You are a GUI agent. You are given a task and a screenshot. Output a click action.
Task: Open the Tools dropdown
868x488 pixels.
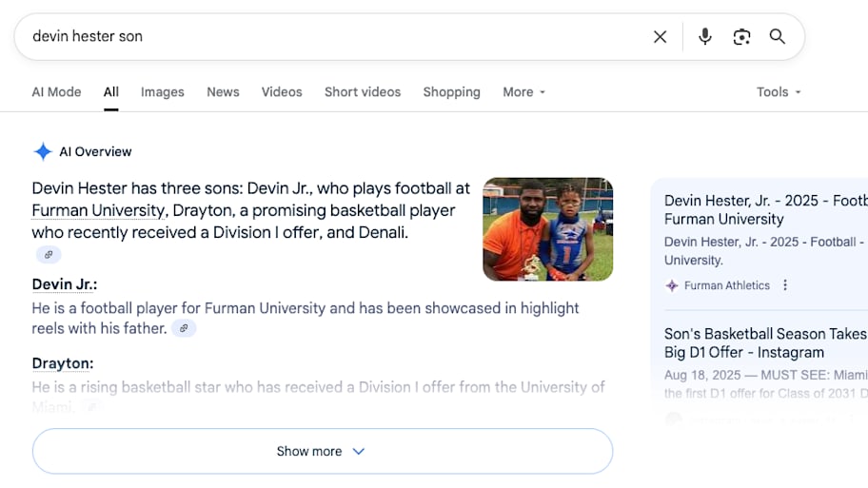click(779, 92)
